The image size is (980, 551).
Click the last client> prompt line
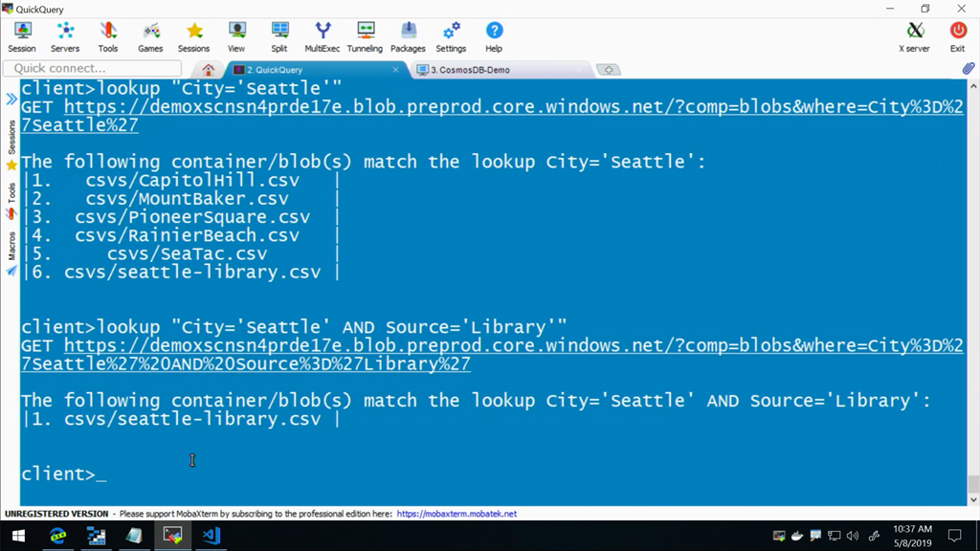[64, 474]
